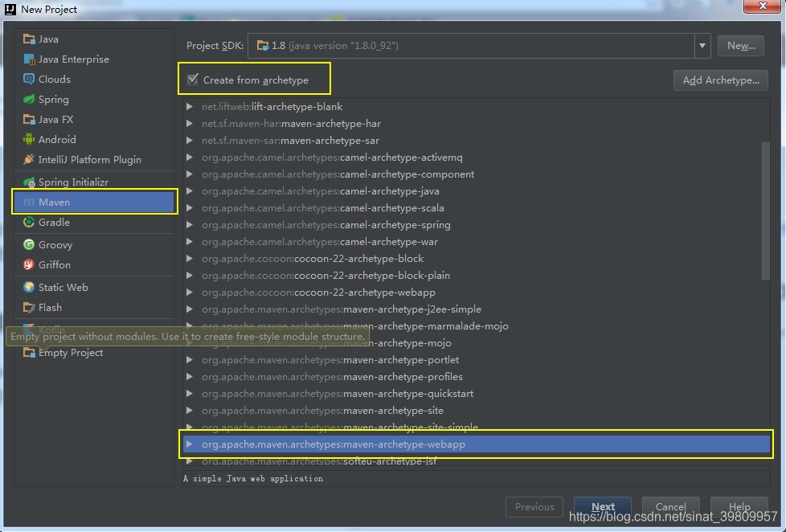Viewport: 786px width, 532px height.
Task: Click the Clouds speech-bubble icon
Action: pyautogui.click(x=29, y=80)
